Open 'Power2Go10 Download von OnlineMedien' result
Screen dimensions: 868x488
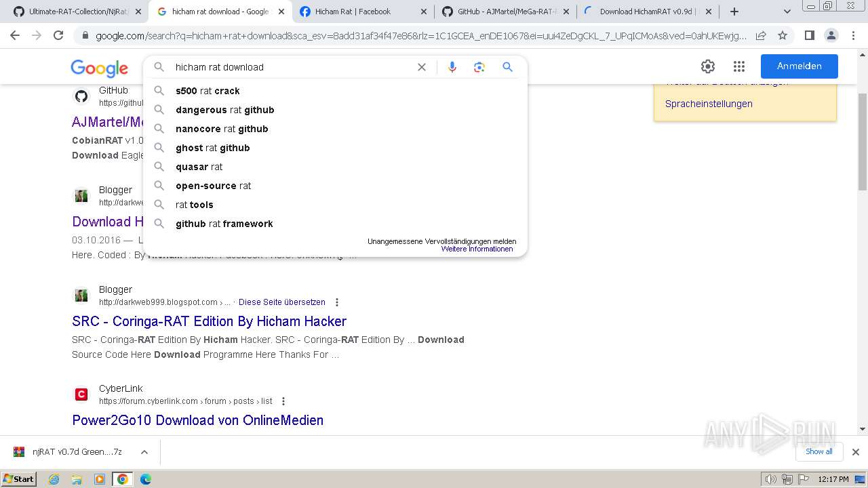(197, 420)
